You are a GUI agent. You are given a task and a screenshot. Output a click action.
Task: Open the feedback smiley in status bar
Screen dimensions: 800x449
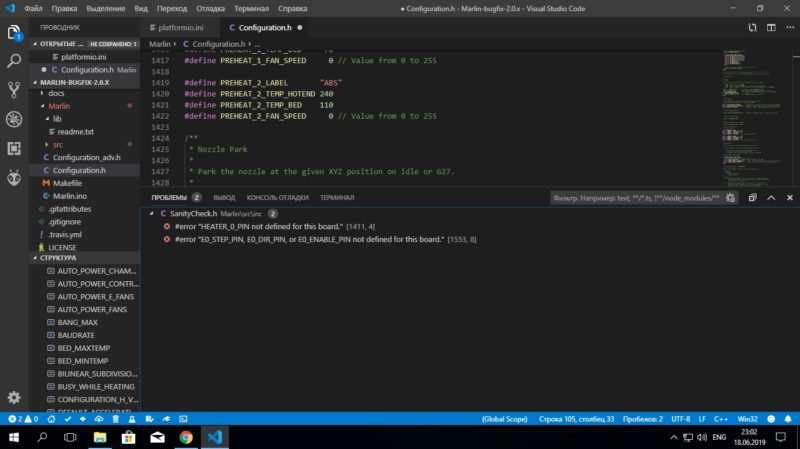[771, 419]
